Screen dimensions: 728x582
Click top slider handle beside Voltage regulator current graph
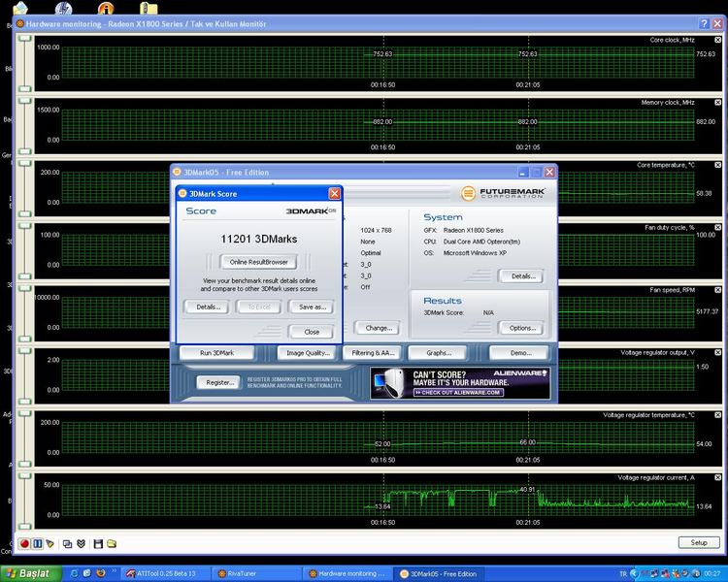24,475
